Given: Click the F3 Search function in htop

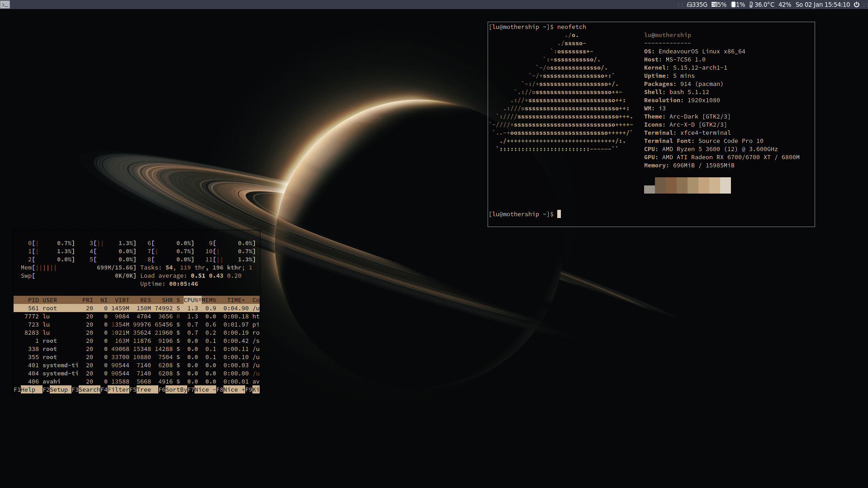Looking at the screenshot, I should point(89,389).
